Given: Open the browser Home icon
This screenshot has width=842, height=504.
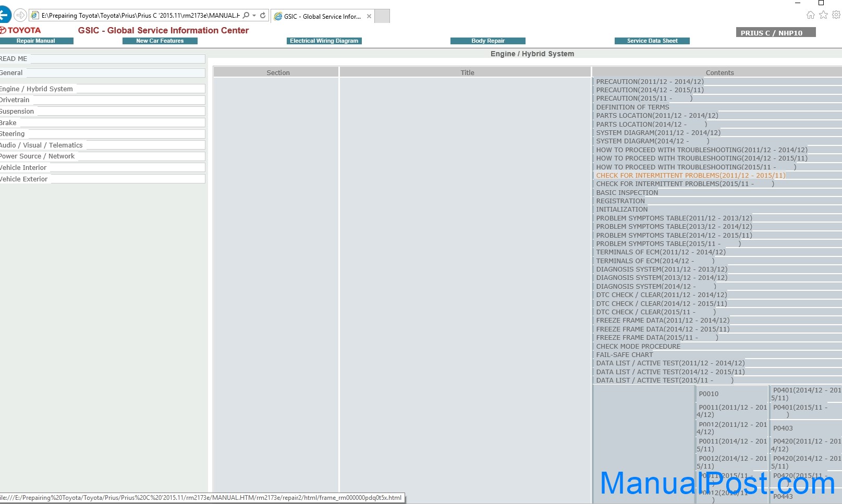Looking at the screenshot, I should [x=810, y=15].
